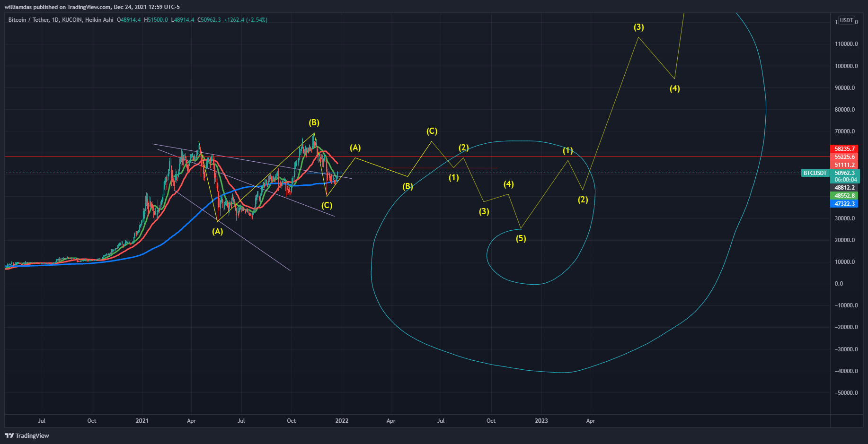
Task: Click the 100000.0 price axis label
Action: point(846,66)
